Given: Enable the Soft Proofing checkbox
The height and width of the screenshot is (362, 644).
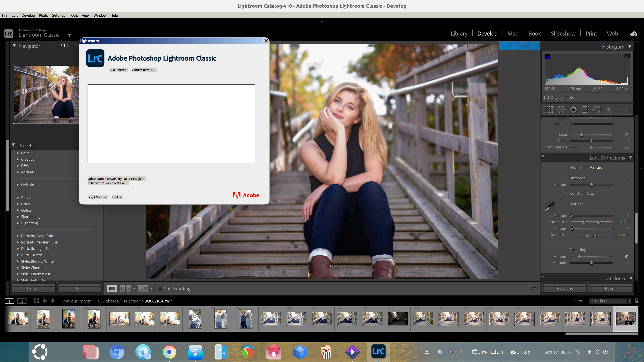Looking at the screenshot, I should [159, 289].
